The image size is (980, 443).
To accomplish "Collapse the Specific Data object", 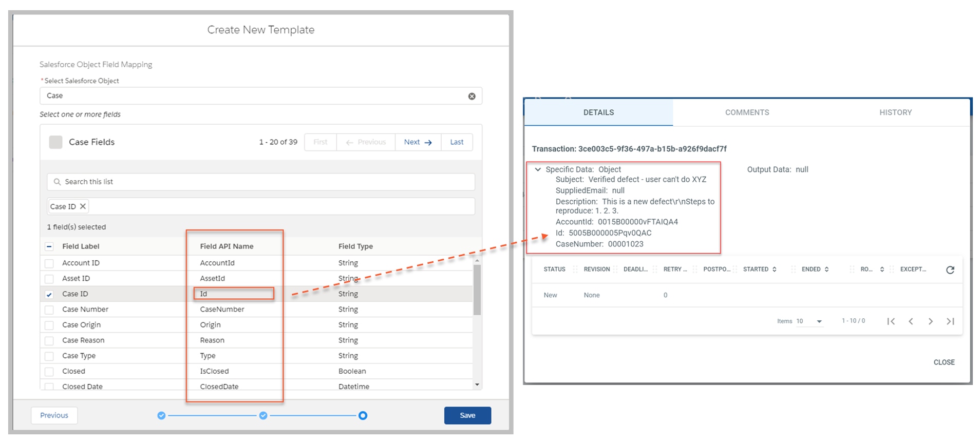I will [538, 169].
